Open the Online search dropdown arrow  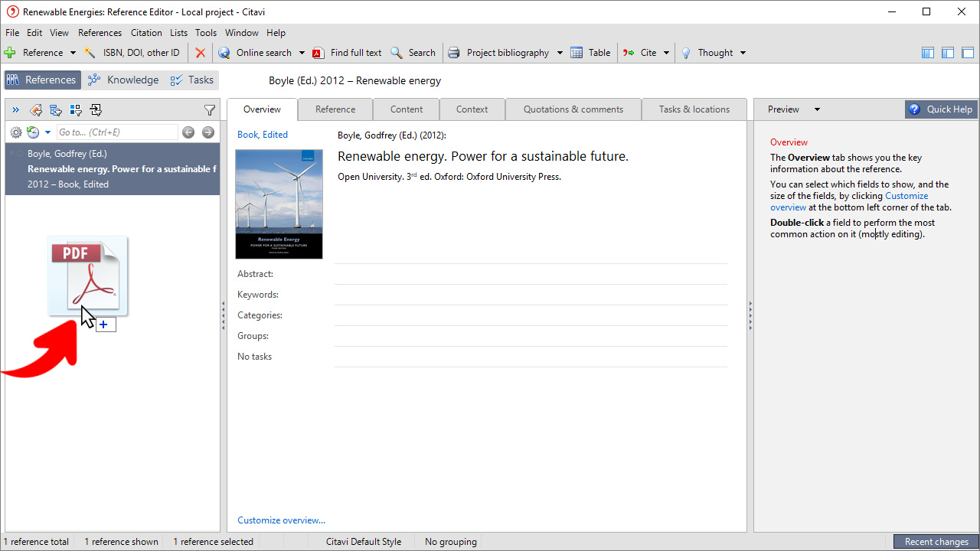point(302,53)
